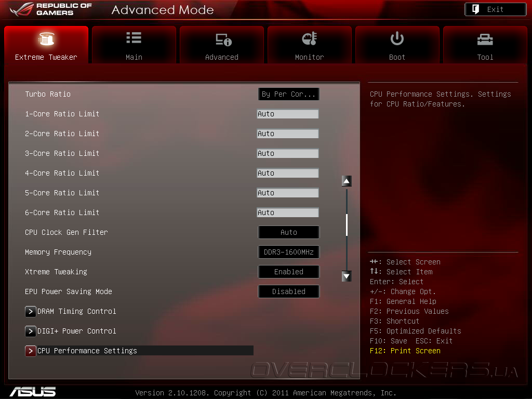Switch to the Main tab
Screen dimensions: 532x399
pyautogui.click(x=134, y=45)
